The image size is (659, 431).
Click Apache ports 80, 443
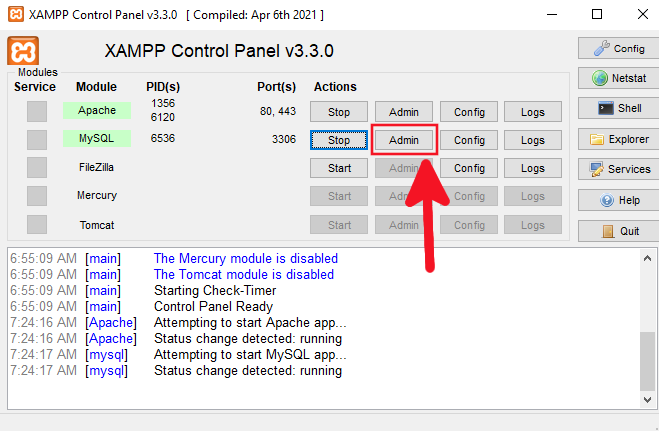[x=278, y=111]
